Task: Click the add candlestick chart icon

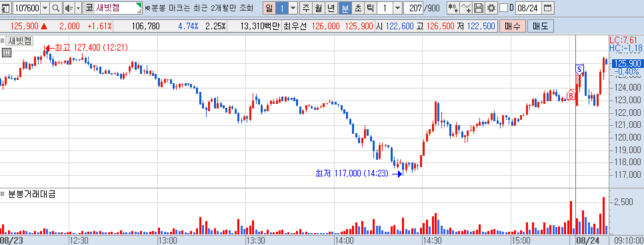Action: [x=453, y=7]
